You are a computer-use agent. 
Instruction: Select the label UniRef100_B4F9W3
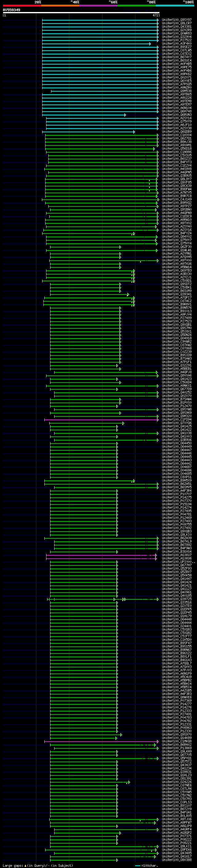pyautogui.click(x=177, y=549)
